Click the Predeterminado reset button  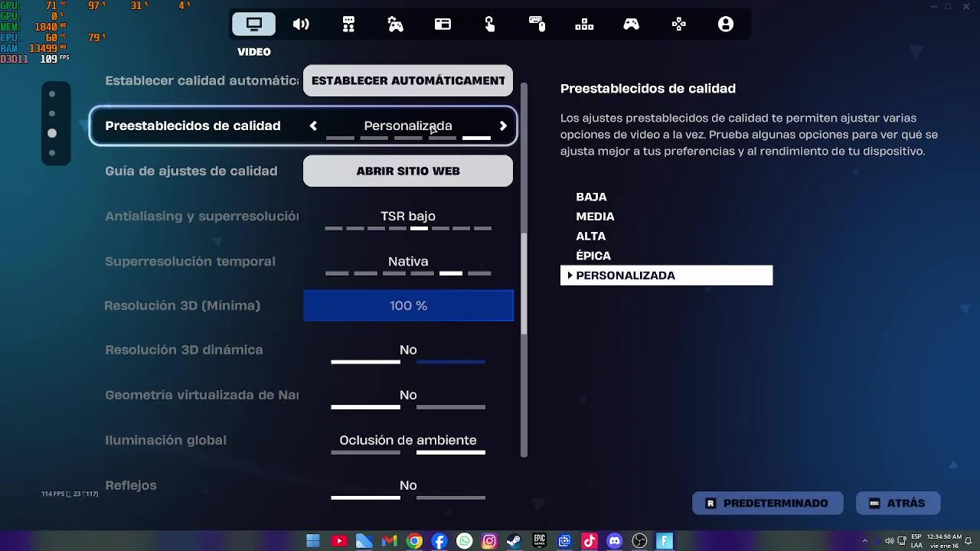768,504
